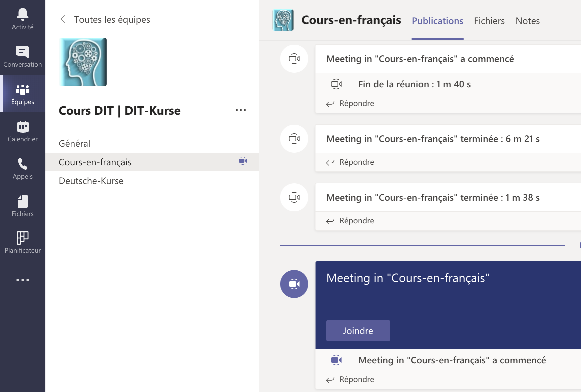The image size is (581, 392).
Task: Select the Général channel
Action: pyautogui.click(x=152, y=143)
